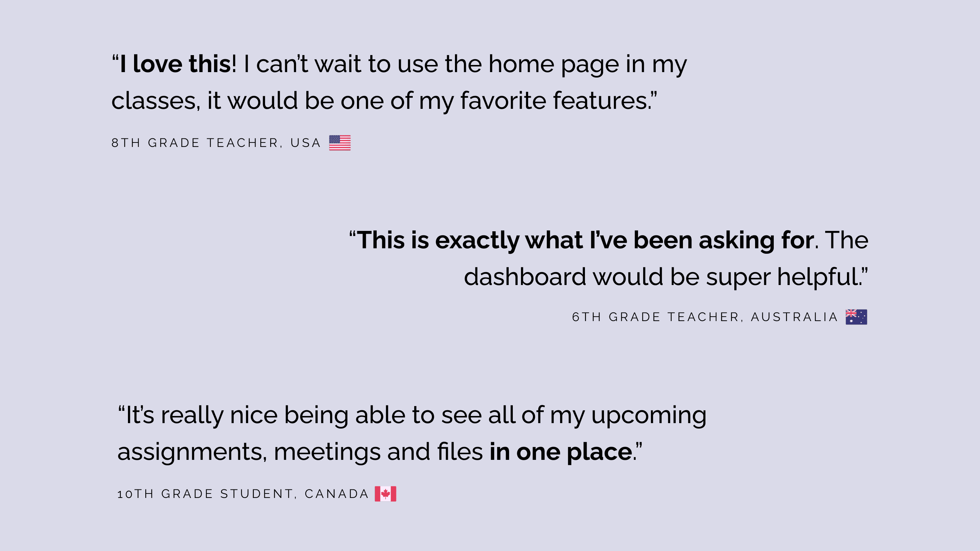
Task: Select the "10TH GRADE STUDENT, CANADA" caption
Action: pyautogui.click(x=243, y=494)
